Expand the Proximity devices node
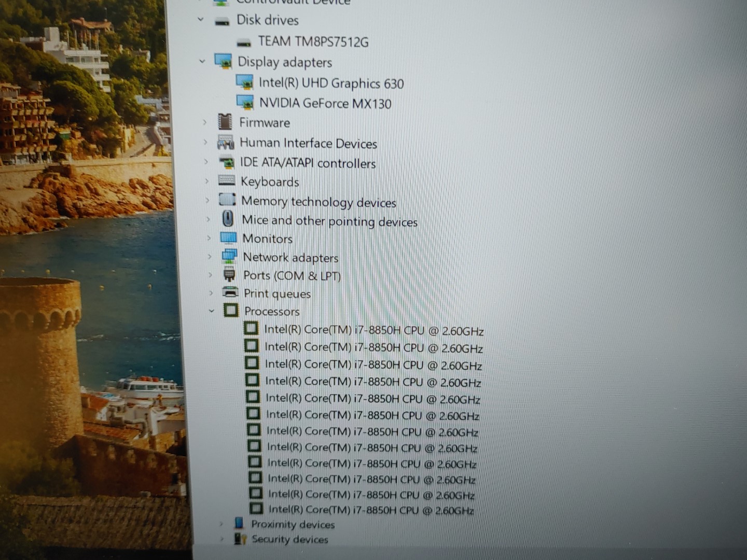 coord(222,524)
